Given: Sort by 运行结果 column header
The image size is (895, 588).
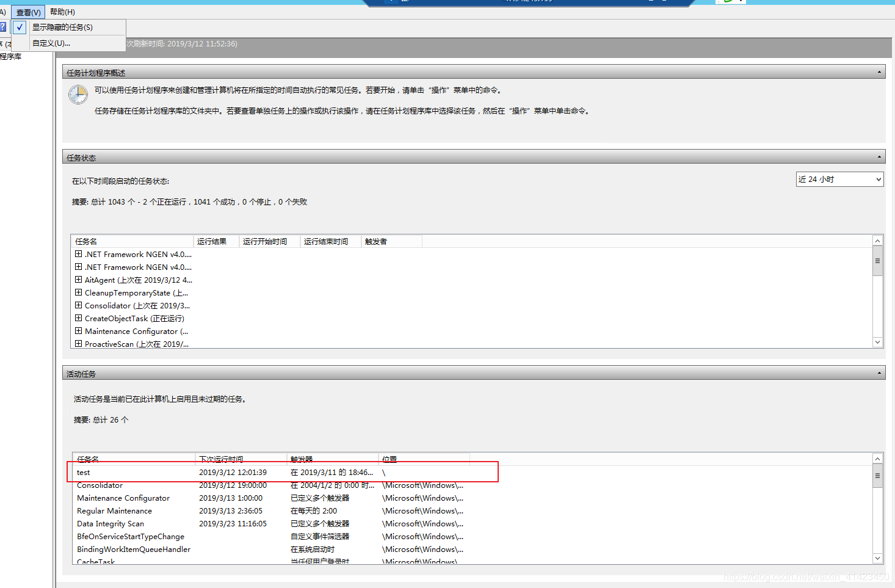Looking at the screenshot, I should (x=216, y=241).
